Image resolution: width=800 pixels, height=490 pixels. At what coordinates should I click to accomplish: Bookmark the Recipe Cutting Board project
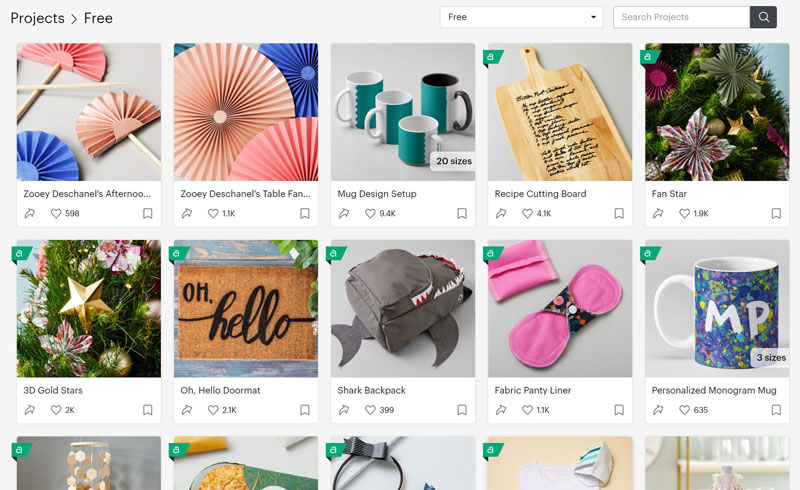[x=619, y=213]
